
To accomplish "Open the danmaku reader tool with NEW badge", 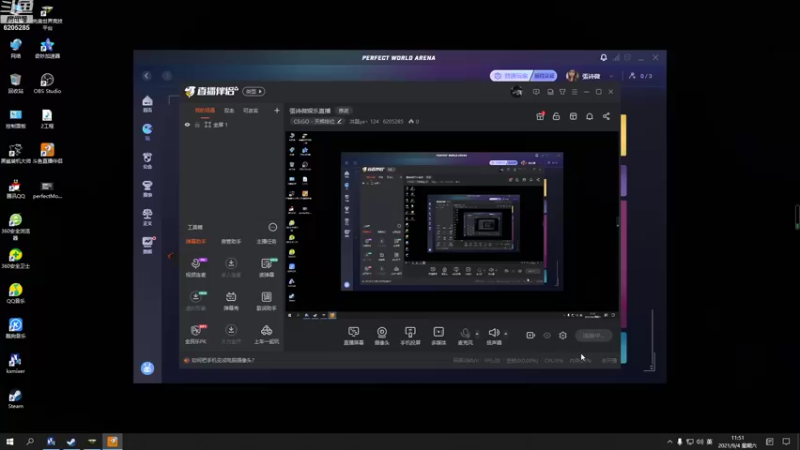I will click(267, 267).
